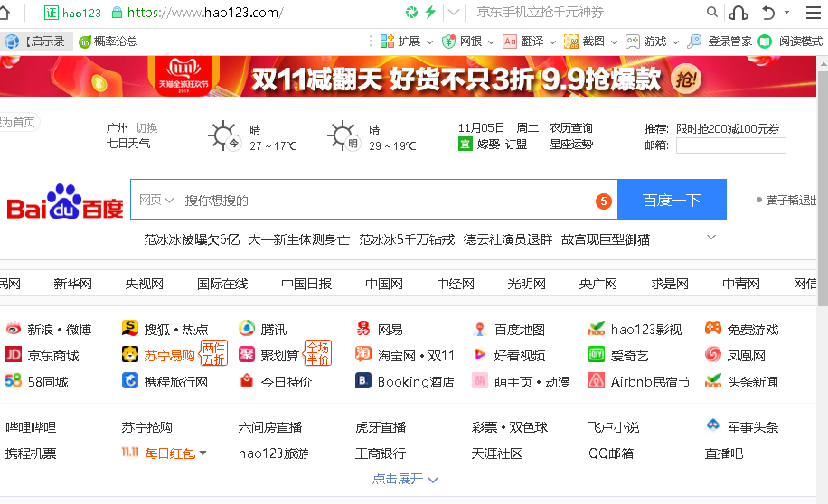The height and width of the screenshot is (504, 828).
Task: Click the NetEase 网易 icon
Action: [x=363, y=328]
